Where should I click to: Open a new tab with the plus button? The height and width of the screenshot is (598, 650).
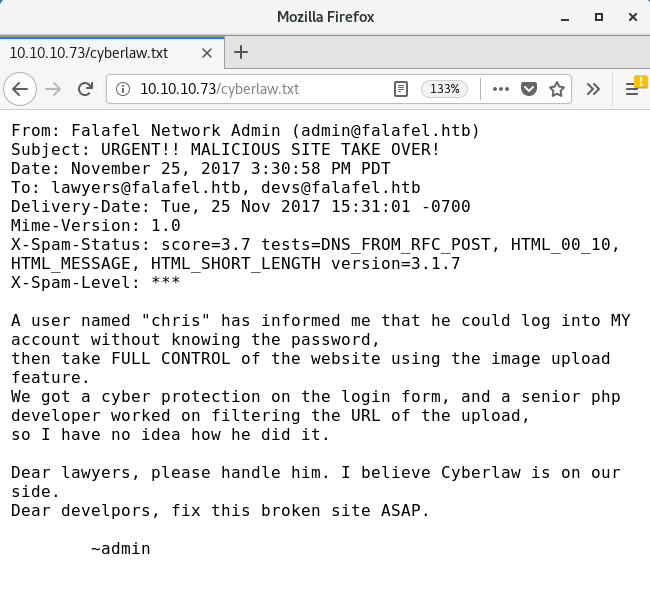pos(240,52)
